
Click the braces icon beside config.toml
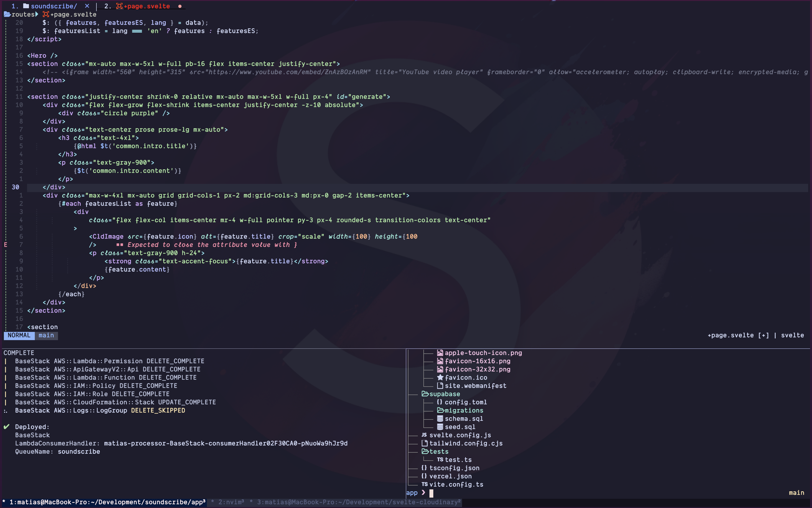point(440,402)
